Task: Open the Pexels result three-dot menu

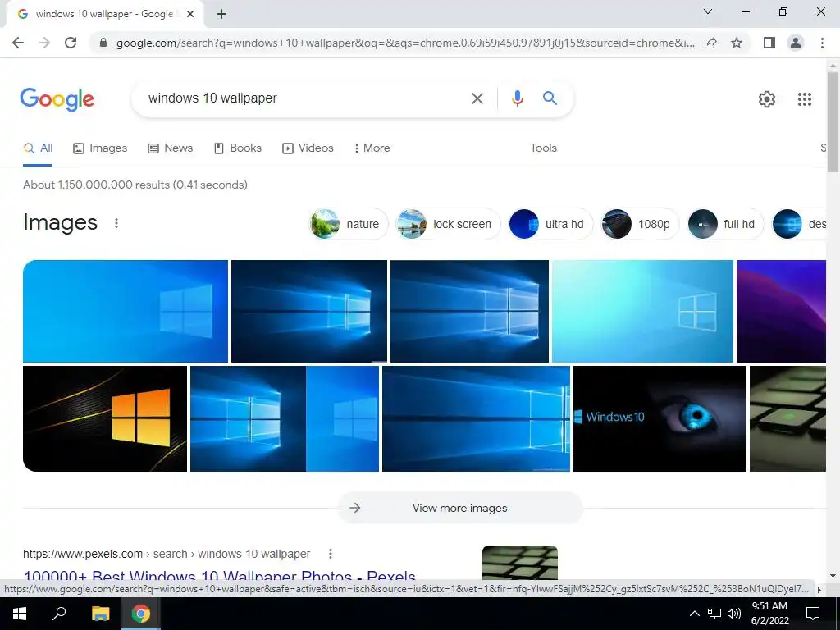Action: (x=331, y=554)
